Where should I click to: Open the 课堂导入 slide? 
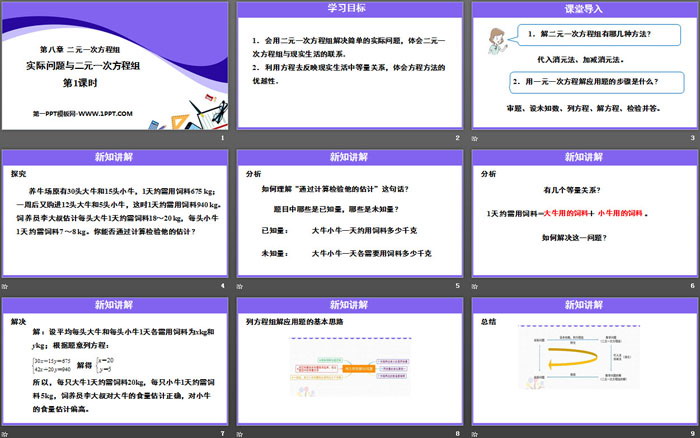(x=584, y=64)
